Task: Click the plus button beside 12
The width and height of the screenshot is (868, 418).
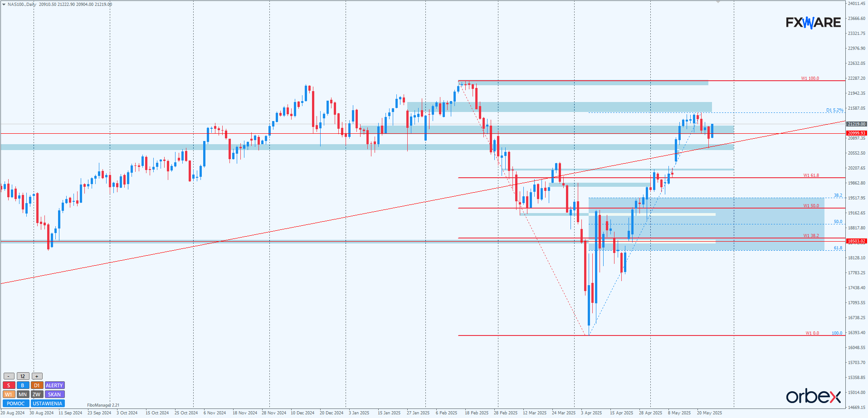Action: pyautogui.click(x=37, y=376)
